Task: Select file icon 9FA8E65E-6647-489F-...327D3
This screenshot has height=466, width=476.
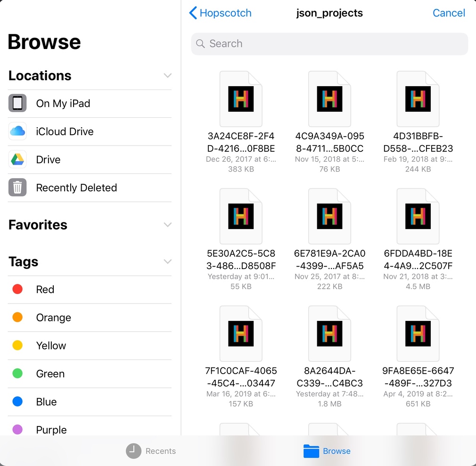Action: (418, 333)
